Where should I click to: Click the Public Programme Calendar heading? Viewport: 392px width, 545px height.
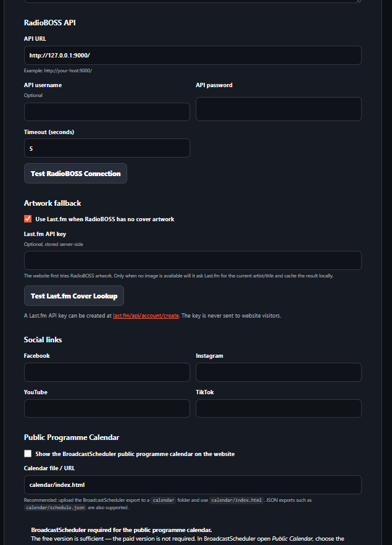pos(72,437)
